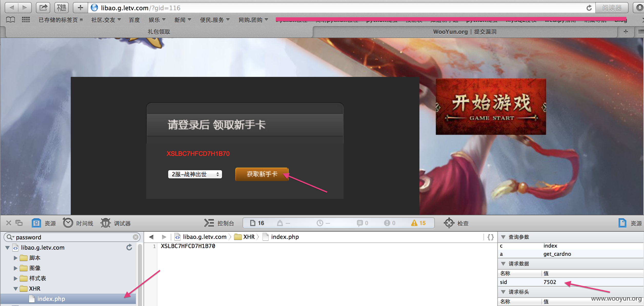Open 便民.服务 bookmarks dropdown
The width and height of the screenshot is (644, 306).
215,20
